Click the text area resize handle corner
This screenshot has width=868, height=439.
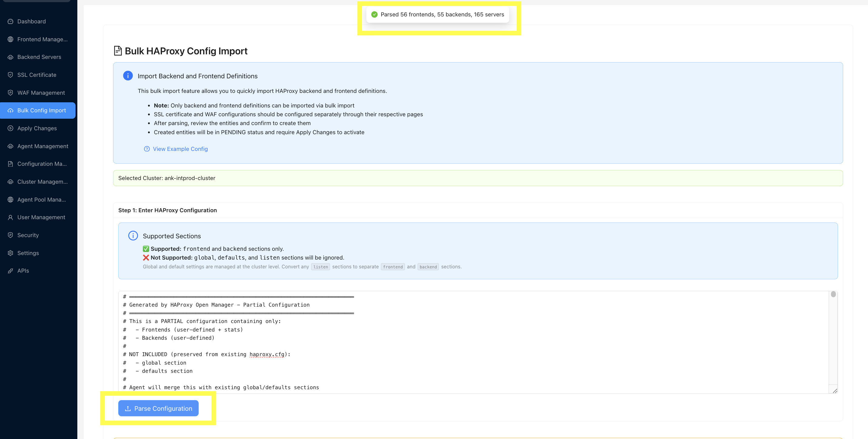(x=835, y=391)
